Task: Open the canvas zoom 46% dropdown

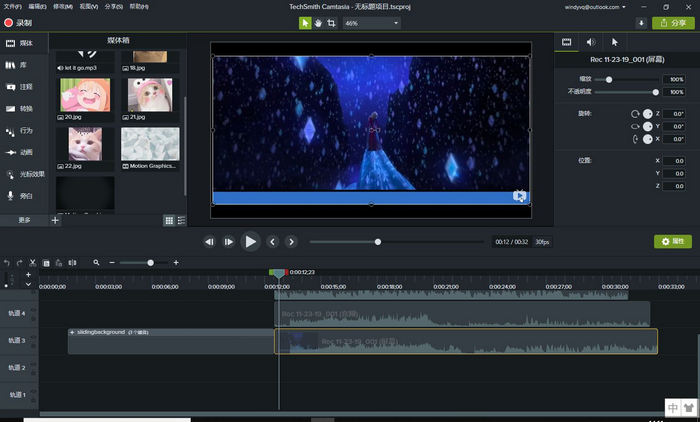Action: (371, 23)
